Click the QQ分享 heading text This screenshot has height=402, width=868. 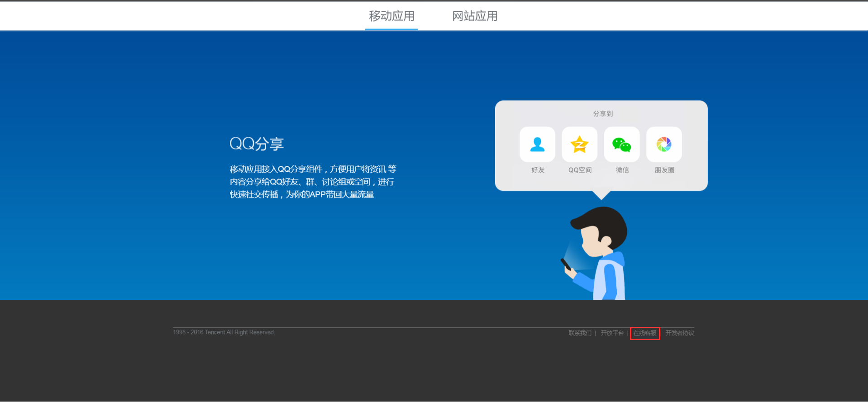(257, 143)
